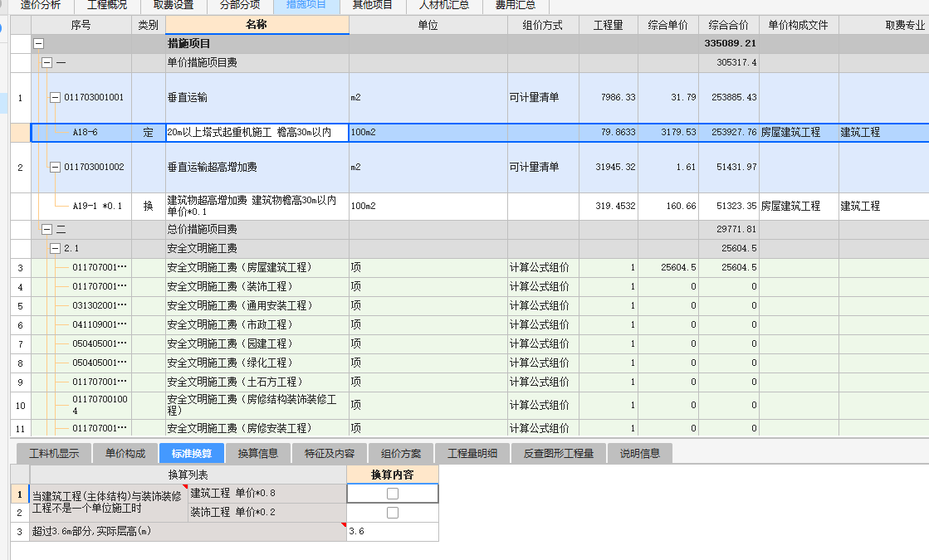This screenshot has height=560, width=929.
Task: Click the 取费专业 column header
Action: click(884, 25)
